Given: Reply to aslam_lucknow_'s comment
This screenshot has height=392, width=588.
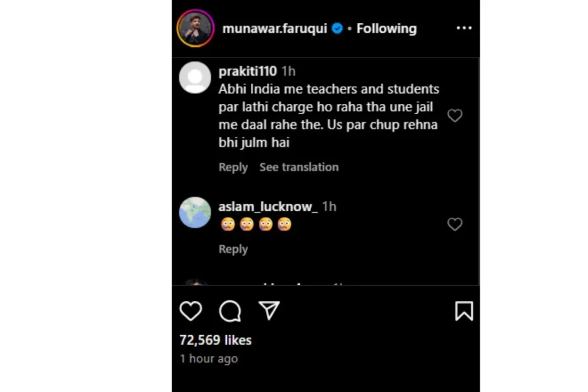Looking at the screenshot, I should point(233,249).
